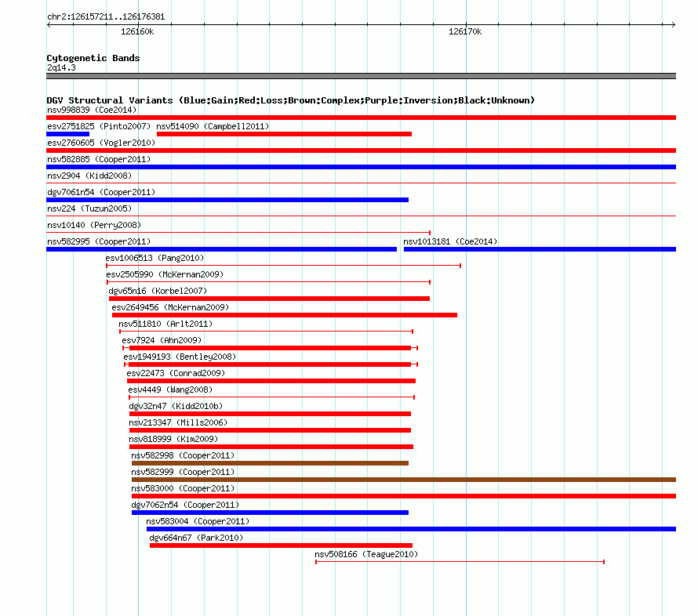
Task: Click the 126170k ruler label
Action: [465, 31]
